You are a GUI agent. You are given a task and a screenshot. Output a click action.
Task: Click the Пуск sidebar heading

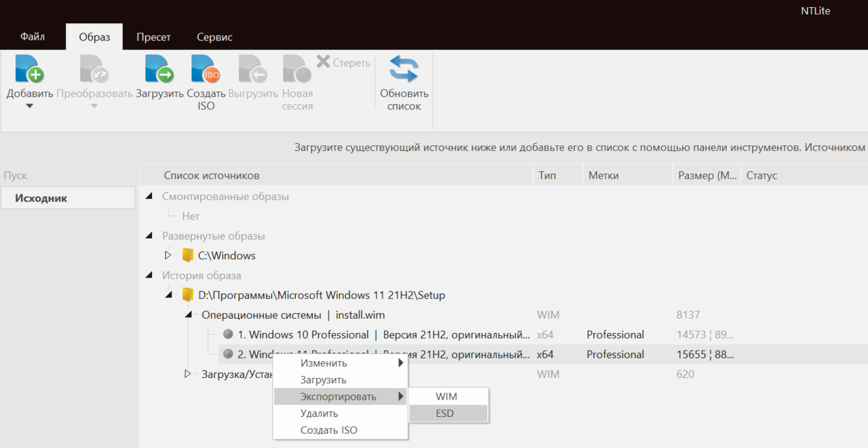click(x=15, y=176)
